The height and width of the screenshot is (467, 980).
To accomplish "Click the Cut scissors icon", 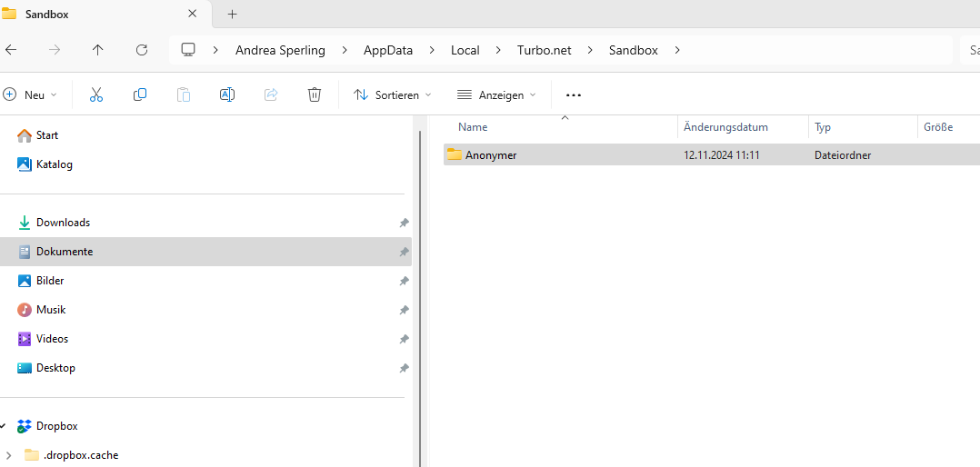I will tap(96, 94).
